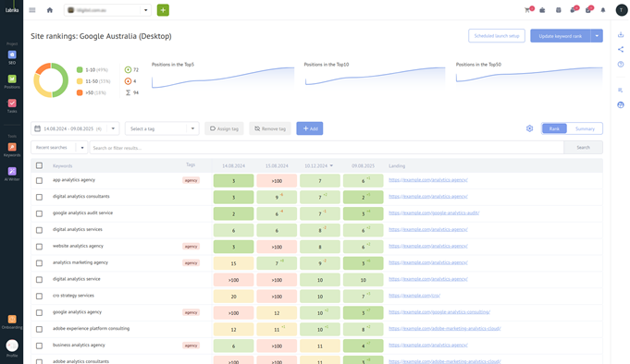This screenshot has height=364, width=630.
Task: Expand the 'Select a tag' dropdown
Action: coord(162,128)
